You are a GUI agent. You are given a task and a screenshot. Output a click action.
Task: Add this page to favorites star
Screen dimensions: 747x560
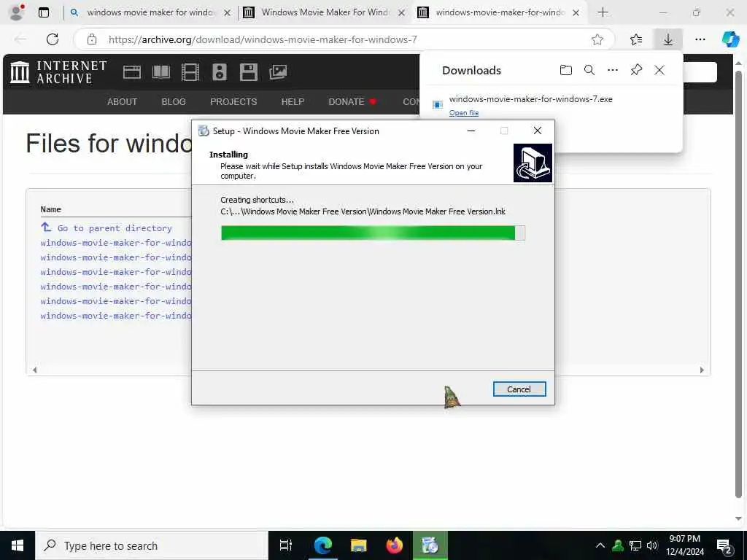(597, 39)
